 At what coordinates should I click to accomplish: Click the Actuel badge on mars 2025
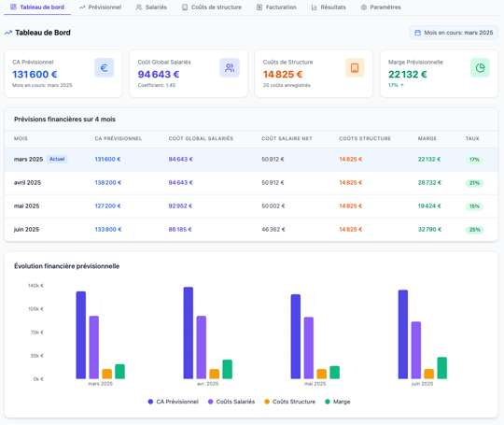(x=57, y=159)
